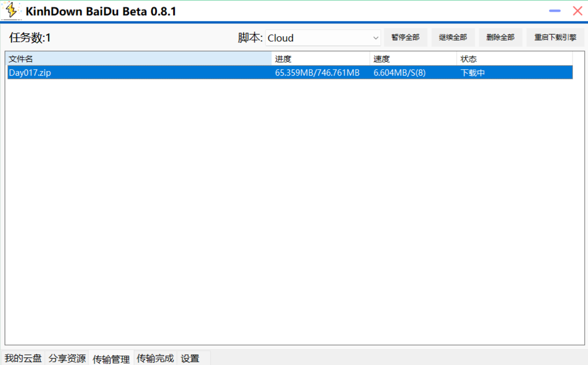Click the 重启下载引擎 button
Screen dimensions: 588x365
555,38
